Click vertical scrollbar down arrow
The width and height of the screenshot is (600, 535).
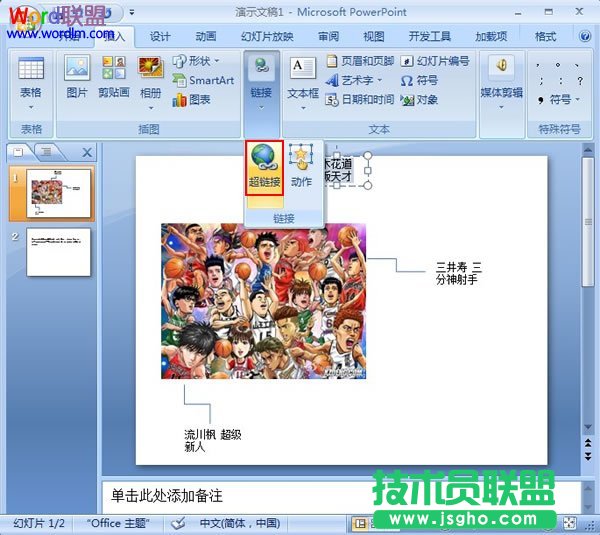click(x=588, y=427)
